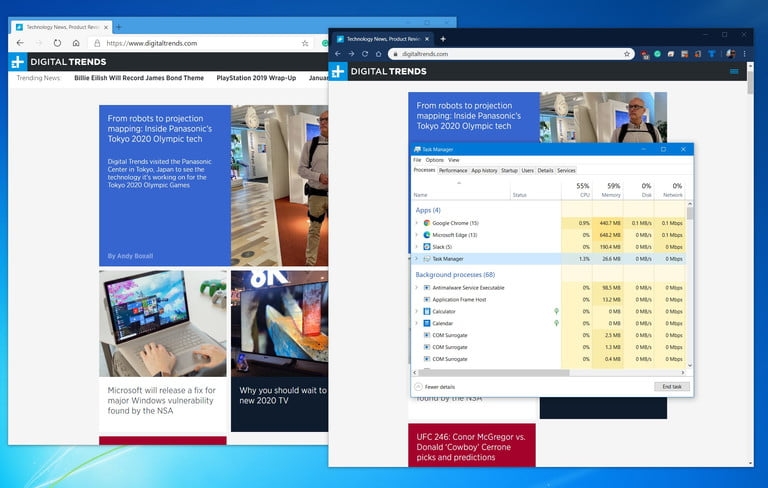Click the blue T extension icon in Chrome
Viewport: 768px width, 488px height.
pos(712,54)
